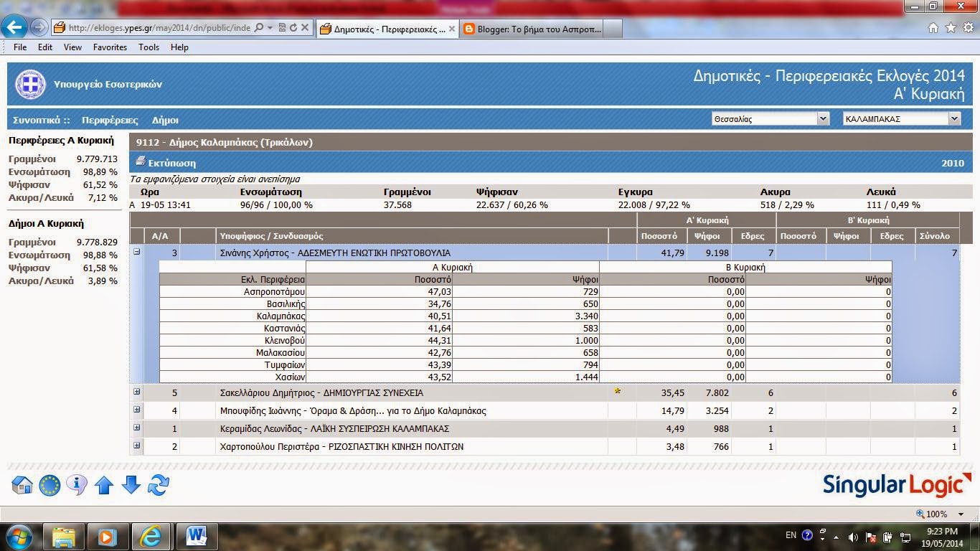Switch to the Blogger browser tab

click(x=532, y=29)
